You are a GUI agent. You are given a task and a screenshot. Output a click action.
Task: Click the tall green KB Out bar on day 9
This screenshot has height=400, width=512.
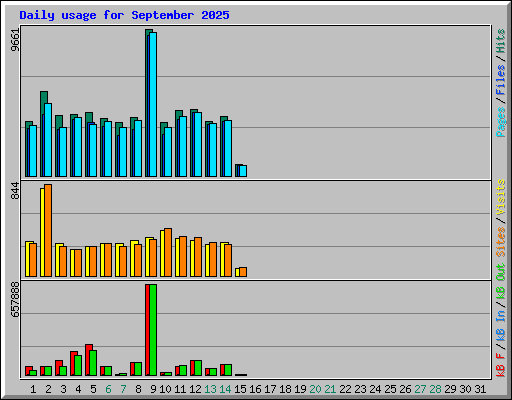coord(153,330)
